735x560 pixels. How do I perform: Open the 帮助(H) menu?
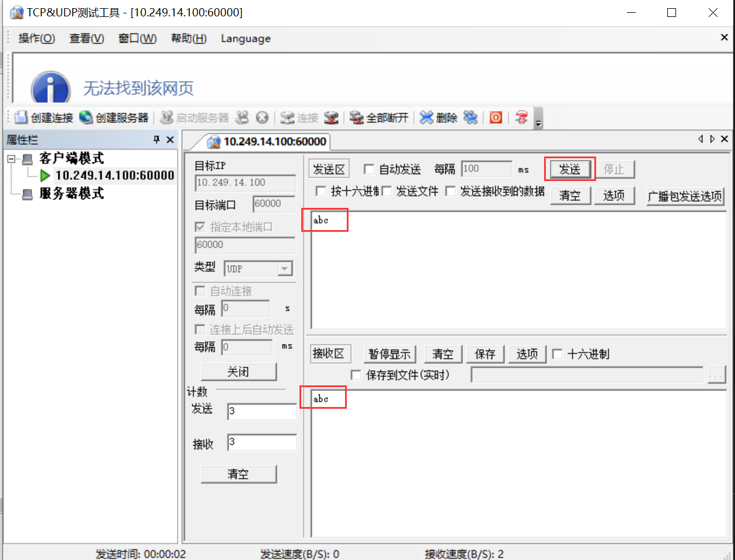189,39
